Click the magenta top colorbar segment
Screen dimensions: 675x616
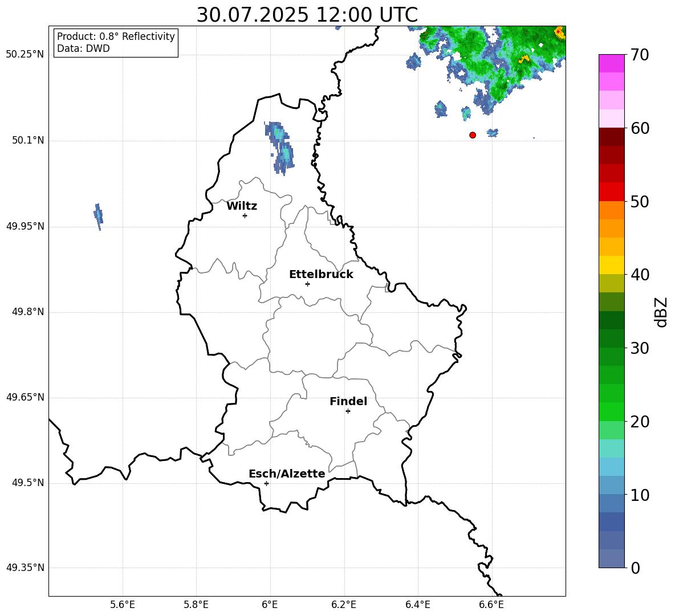click(x=612, y=64)
